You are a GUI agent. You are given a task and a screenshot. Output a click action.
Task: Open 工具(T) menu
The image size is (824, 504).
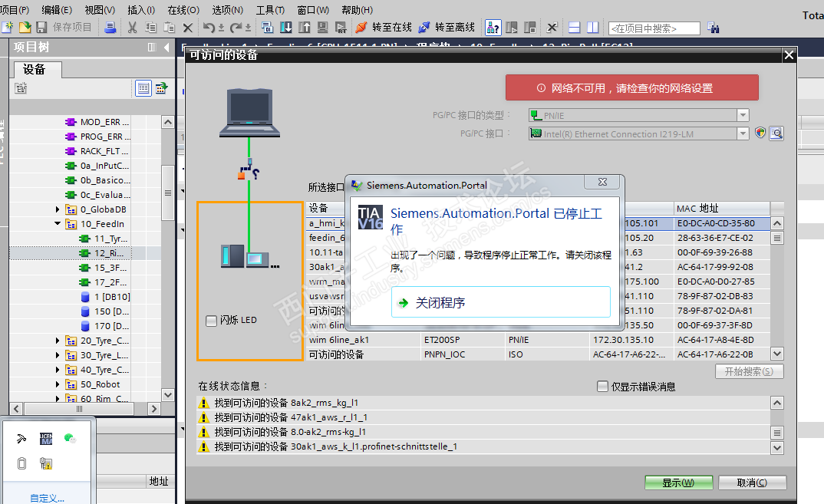tap(270, 10)
